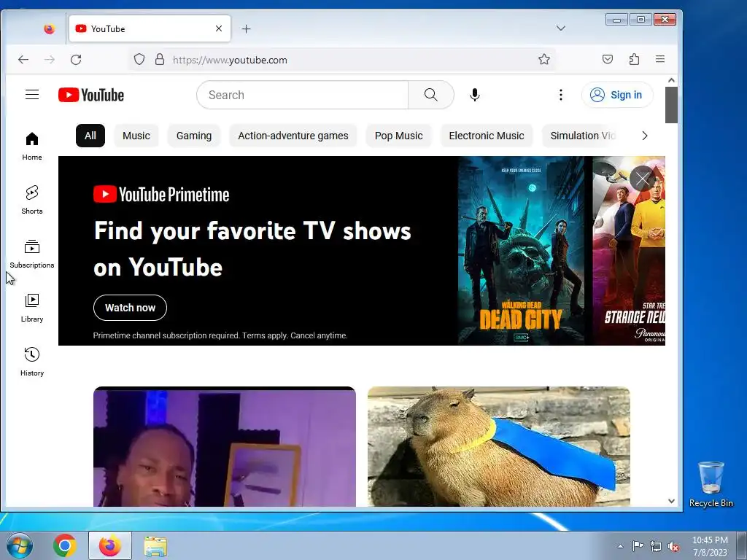
Task: Reload the current page
Action: point(76,60)
